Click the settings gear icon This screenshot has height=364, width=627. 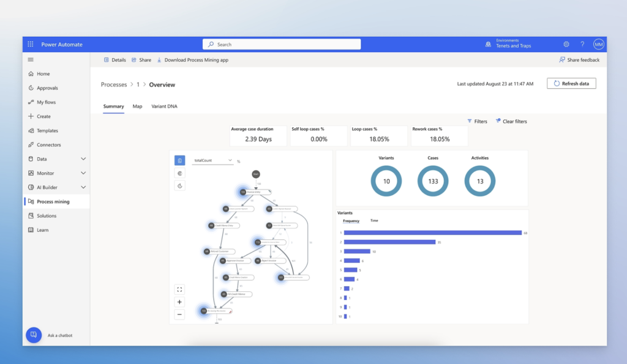point(566,44)
